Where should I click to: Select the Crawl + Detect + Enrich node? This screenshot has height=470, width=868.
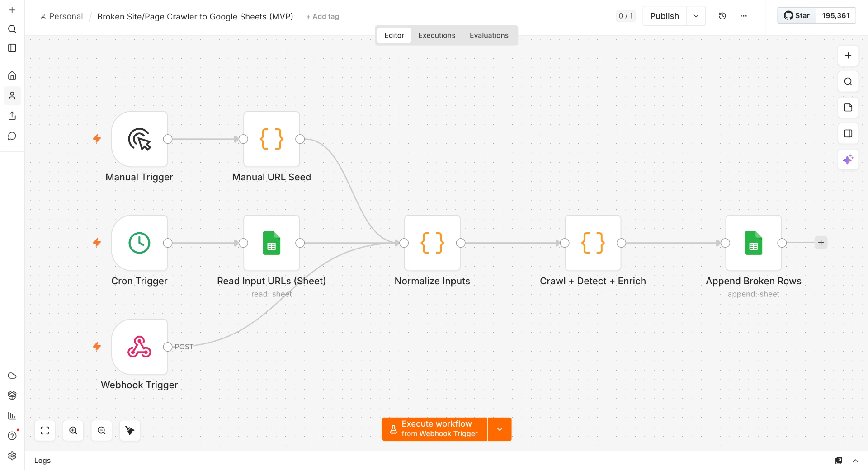pyautogui.click(x=593, y=243)
